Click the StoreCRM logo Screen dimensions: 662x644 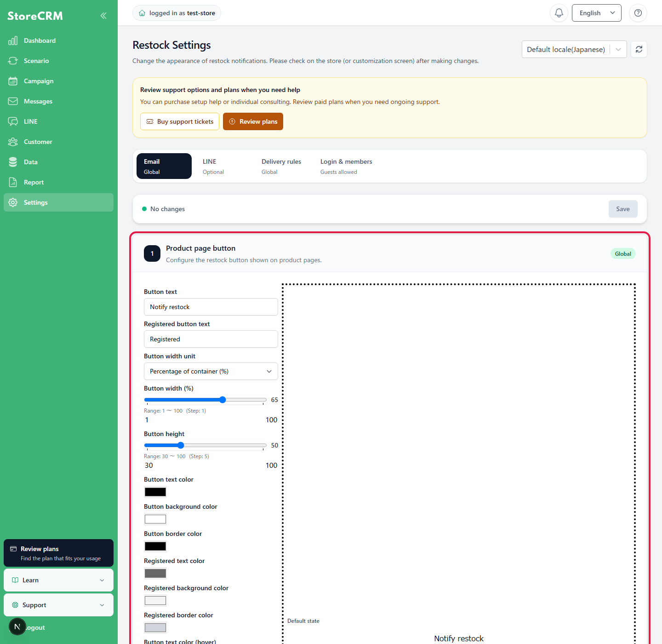pos(35,16)
